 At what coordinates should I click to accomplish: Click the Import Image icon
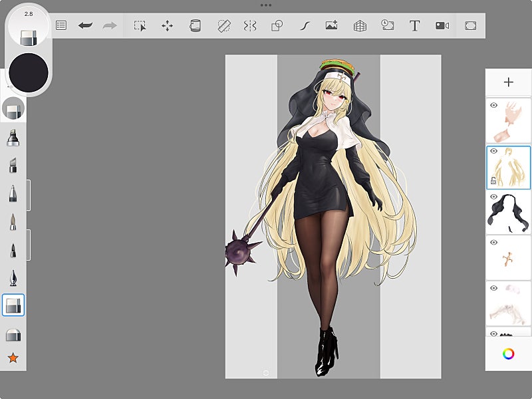[331, 26]
